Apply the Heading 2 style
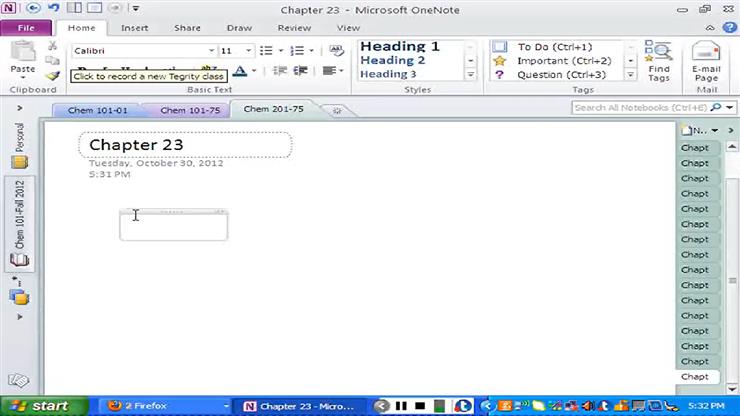The image size is (740, 416). click(x=393, y=60)
